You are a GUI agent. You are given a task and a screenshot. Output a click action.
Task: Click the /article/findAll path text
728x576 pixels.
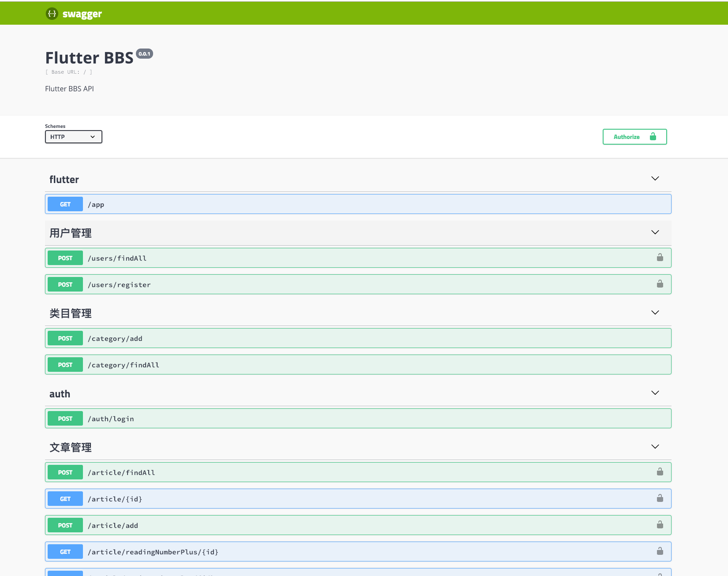121,472
